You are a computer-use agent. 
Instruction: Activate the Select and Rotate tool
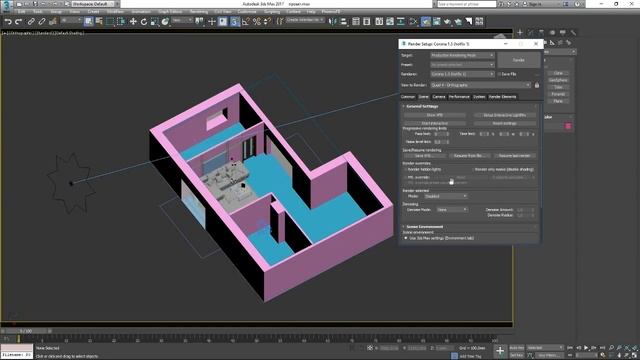pyautogui.click(x=144, y=22)
